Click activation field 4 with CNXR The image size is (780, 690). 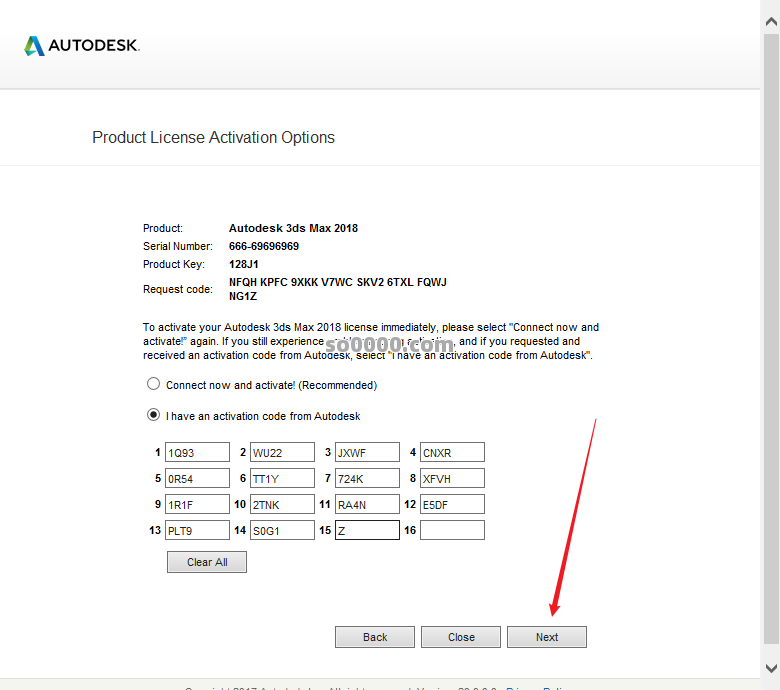pyautogui.click(x=452, y=453)
